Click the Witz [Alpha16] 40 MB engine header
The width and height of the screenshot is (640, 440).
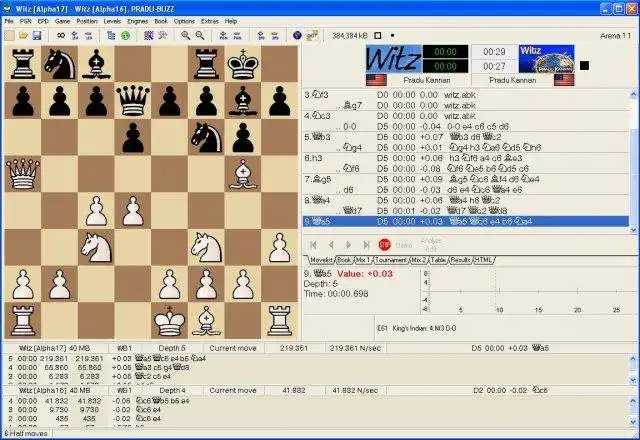point(55,390)
